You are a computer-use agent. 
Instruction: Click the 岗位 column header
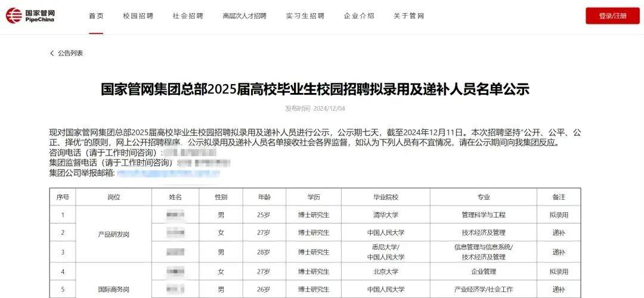click(x=113, y=197)
